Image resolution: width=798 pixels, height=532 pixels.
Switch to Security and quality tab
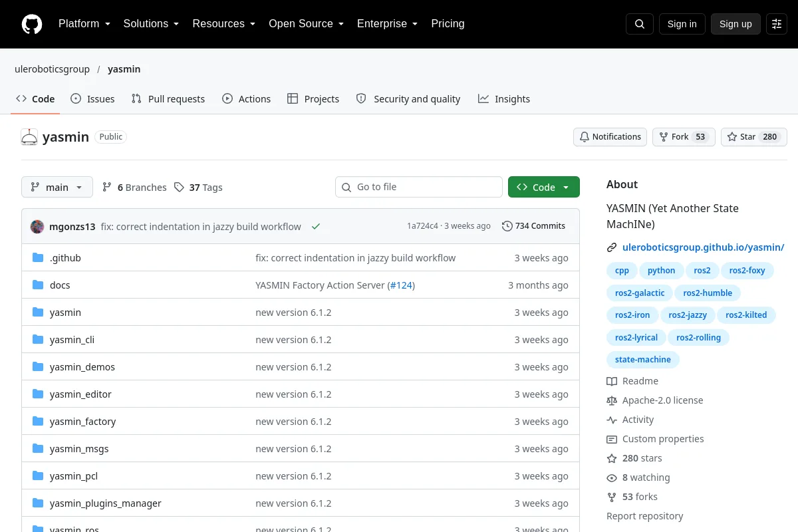408,99
